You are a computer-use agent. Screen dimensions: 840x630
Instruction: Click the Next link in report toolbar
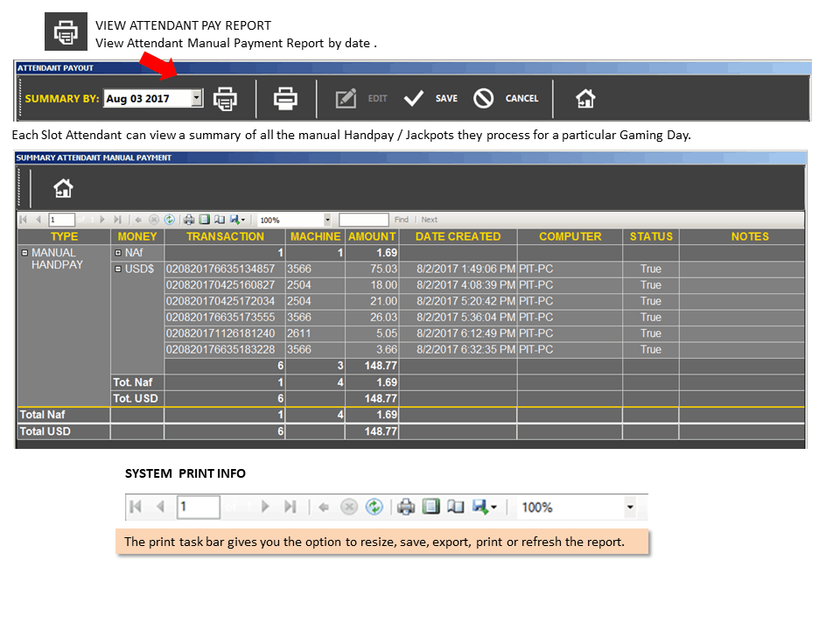[429, 220]
